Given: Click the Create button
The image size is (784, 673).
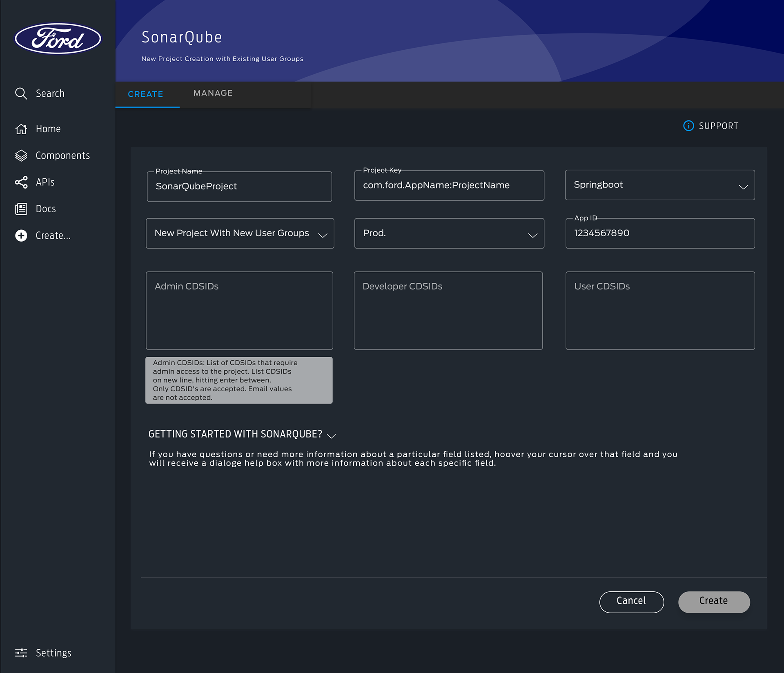Looking at the screenshot, I should [714, 602].
